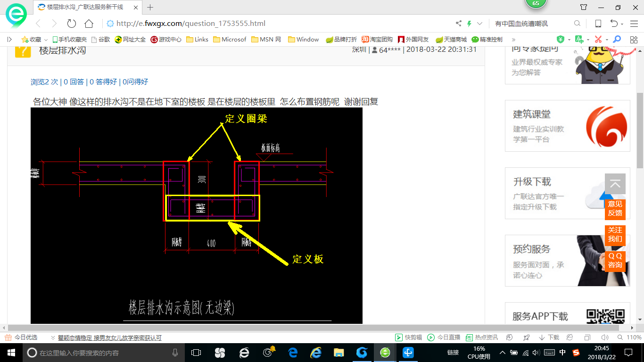The height and width of the screenshot is (362, 644).
Task: Open the share icon in address bar
Action: [459, 24]
